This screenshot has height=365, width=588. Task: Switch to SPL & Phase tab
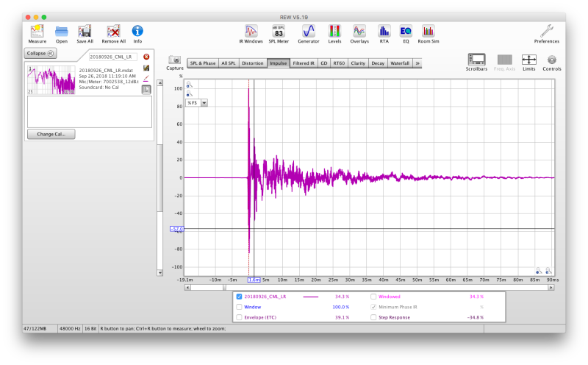tap(203, 63)
